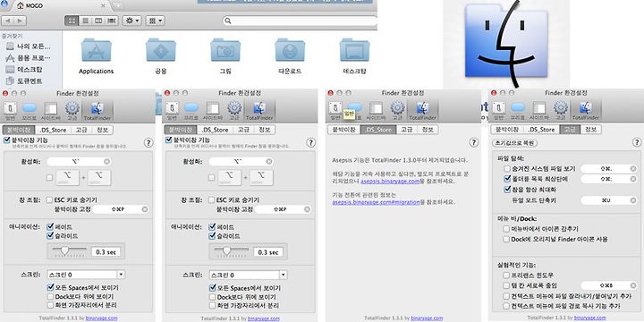
Task: Switch Finder to icon view
Action: (x=72, y=21)
